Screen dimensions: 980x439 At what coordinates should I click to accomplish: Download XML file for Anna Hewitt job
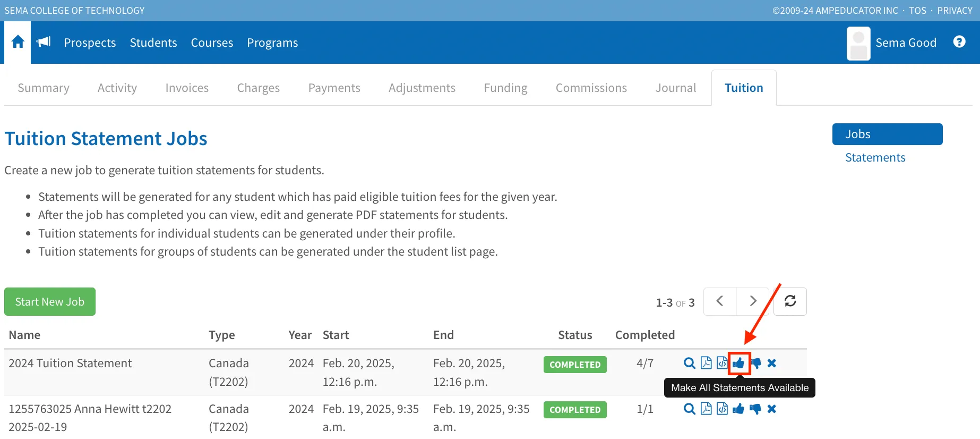pos(722,409)
